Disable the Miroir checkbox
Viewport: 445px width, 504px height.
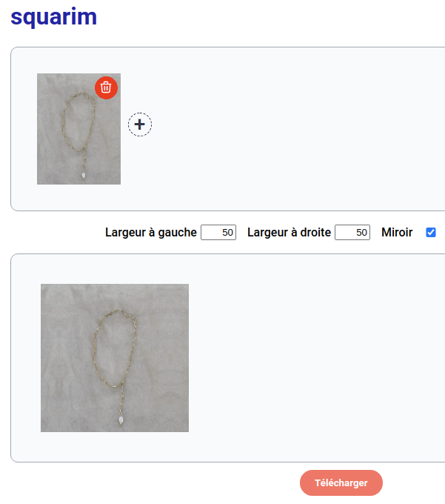(430, 233)
